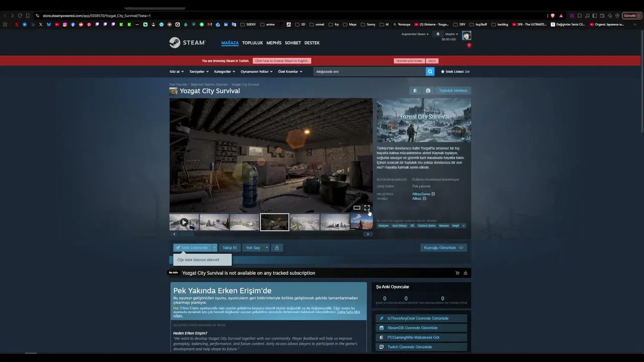Click the Yok Say button
Image resolution: width=644 pixels, height=362 pixels.
[253, 247]
